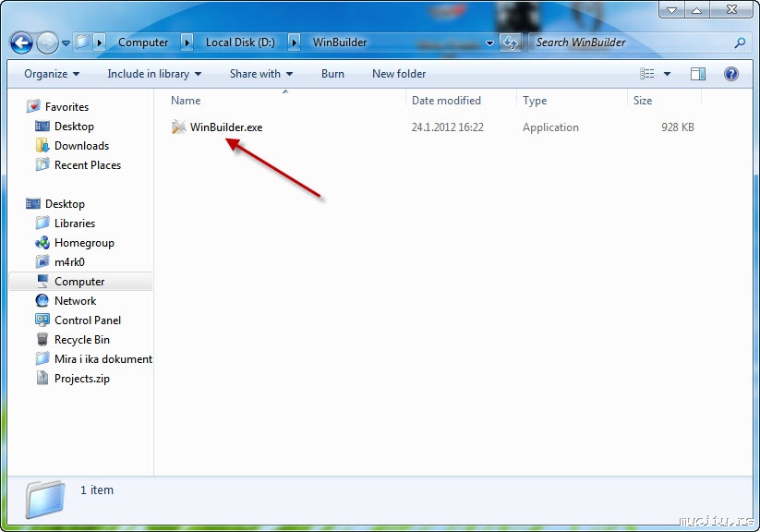Change view with the view icon
This screenshot has width=760, height=532.
pos(646,74)
